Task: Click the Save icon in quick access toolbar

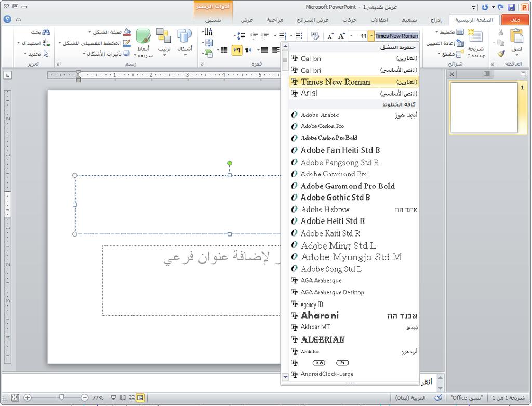Action: click(x=511, y=7)
